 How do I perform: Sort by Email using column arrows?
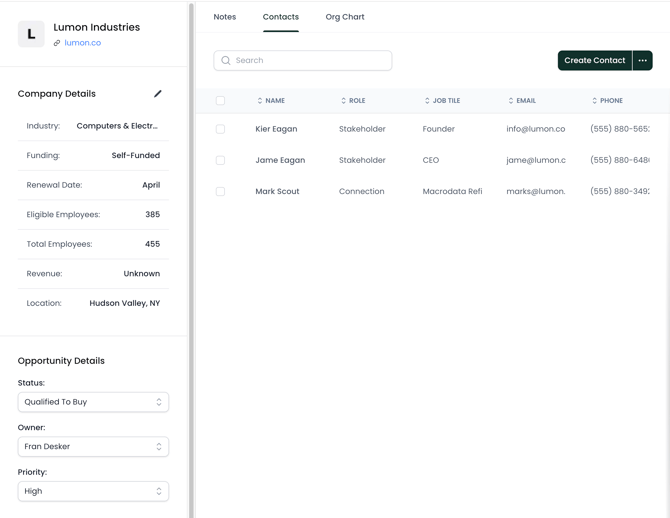click(511, 101)
